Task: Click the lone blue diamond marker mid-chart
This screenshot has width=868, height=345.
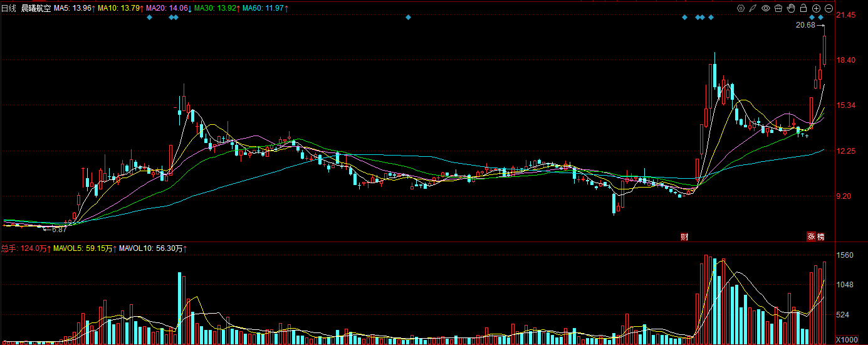Action: tap(408, 18)
